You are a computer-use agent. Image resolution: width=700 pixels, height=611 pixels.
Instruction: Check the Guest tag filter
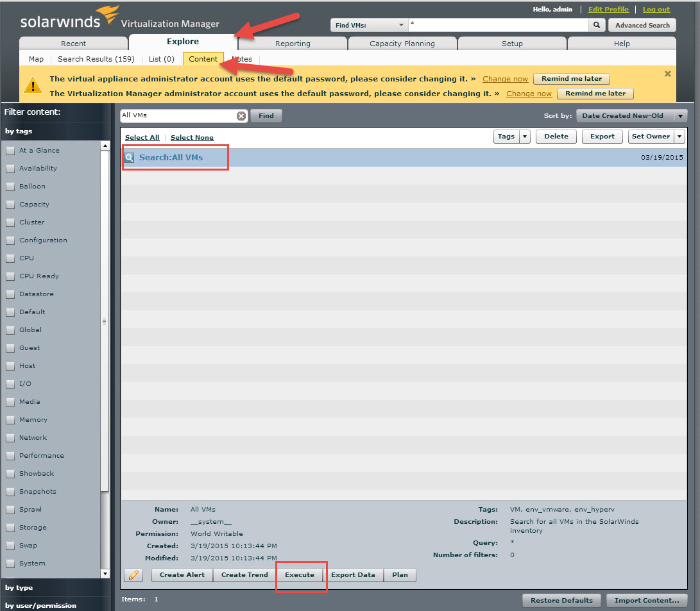[x=10, y=348]
